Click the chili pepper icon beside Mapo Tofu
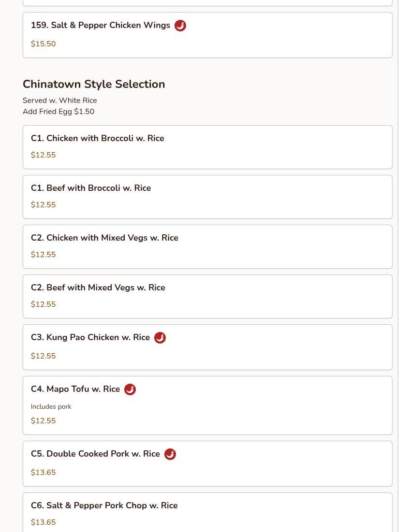 [130, 389]
